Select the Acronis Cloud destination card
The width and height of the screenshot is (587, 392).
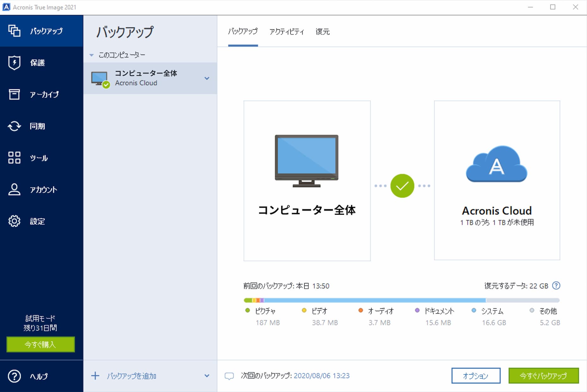(497, 180)
